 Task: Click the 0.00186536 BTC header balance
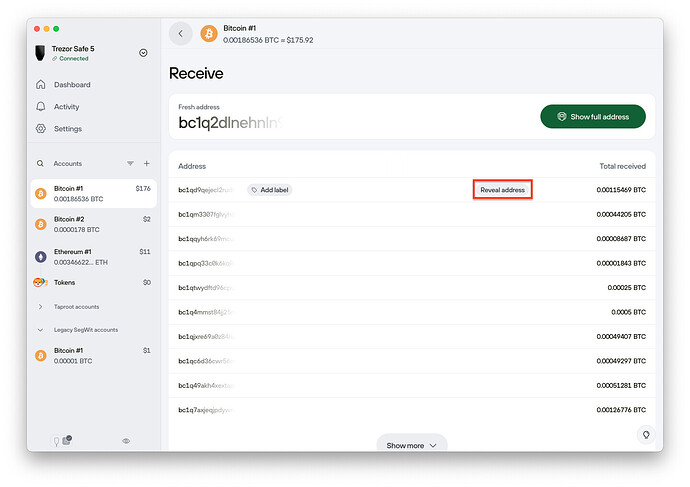(251, 40)
